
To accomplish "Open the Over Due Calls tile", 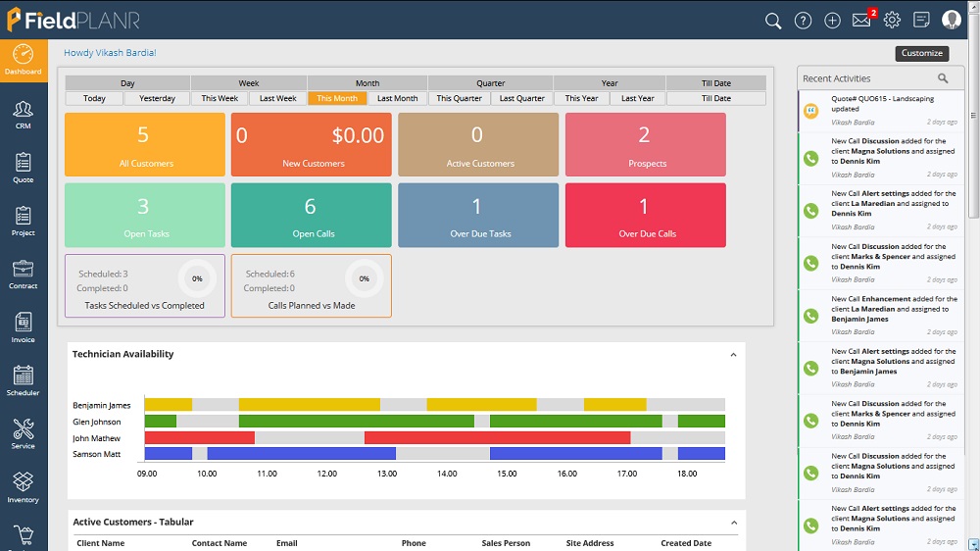I will coord(645,215).
